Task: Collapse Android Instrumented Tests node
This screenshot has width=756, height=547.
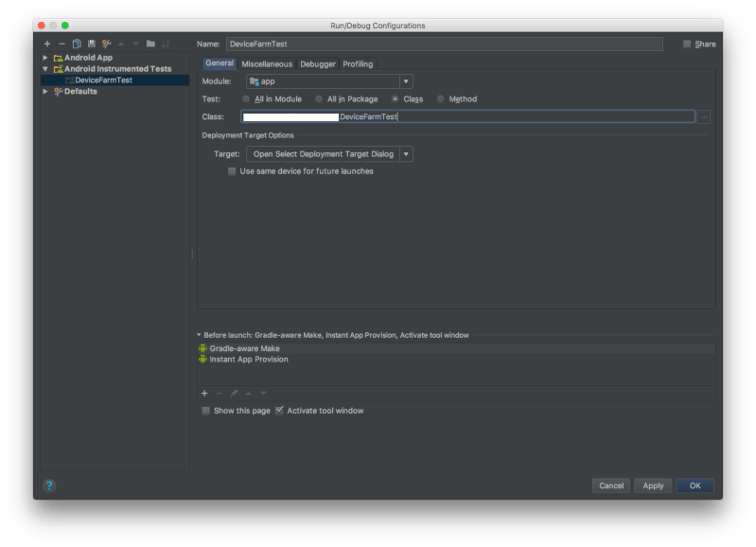Action: (45, 69)
